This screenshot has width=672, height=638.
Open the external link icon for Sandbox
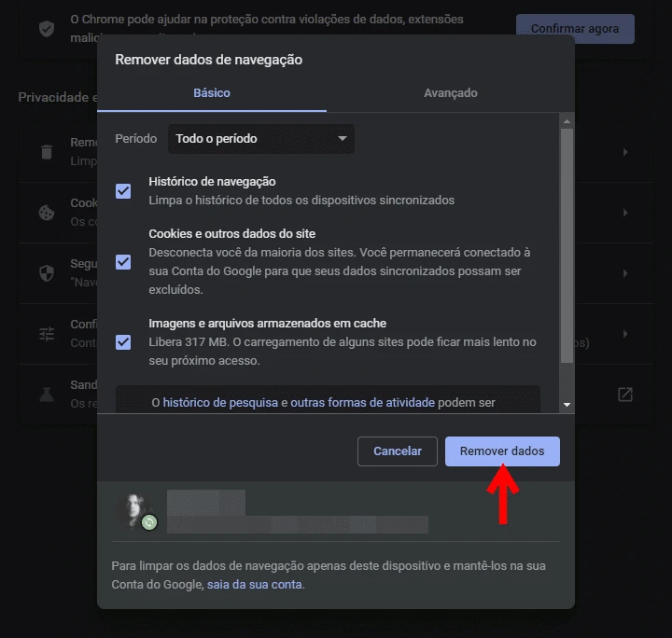pyautogui.click(x=625, y=395)
